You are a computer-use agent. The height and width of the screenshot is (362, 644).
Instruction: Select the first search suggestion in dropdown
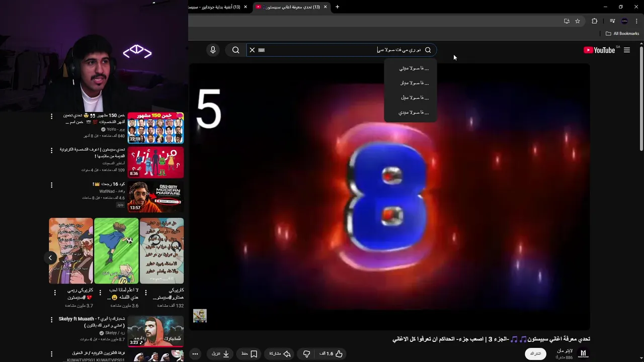pyautogui.click(x=411, y=68)
